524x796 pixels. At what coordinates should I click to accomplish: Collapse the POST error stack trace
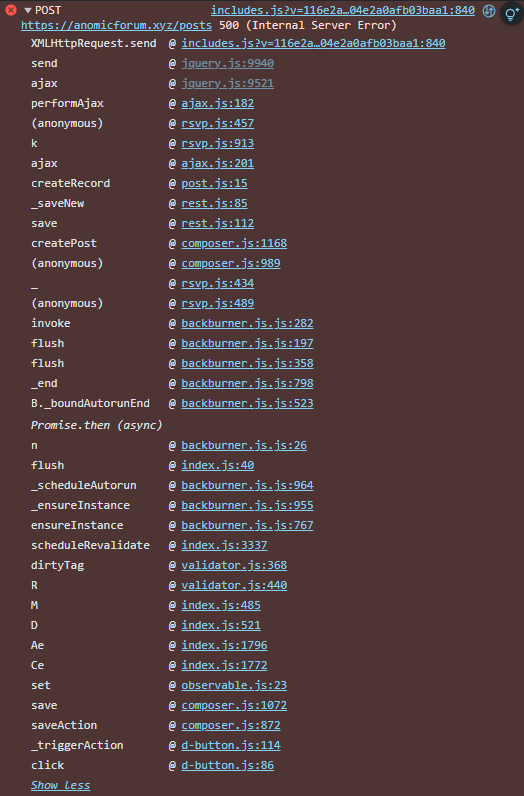tap(28, 10)
